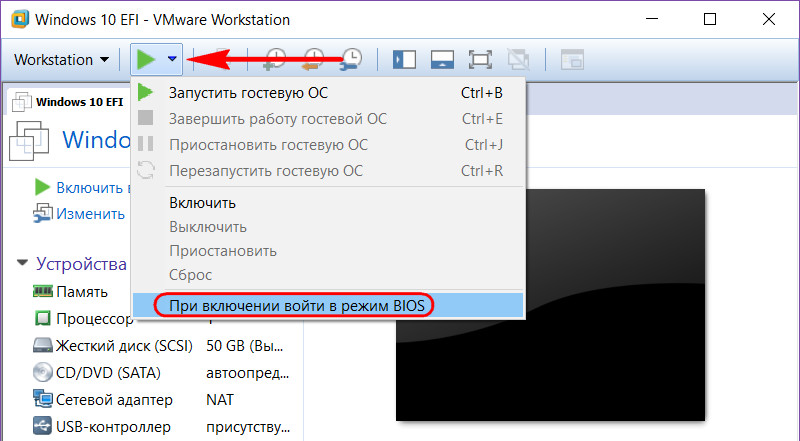Open the snapshot manager icon
800x441 pixels.
click(351, 59)
